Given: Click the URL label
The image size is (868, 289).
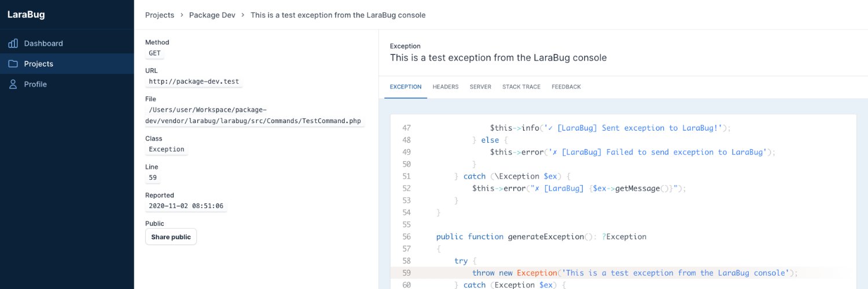Looking at the screenshot, I should coord(151,71).
